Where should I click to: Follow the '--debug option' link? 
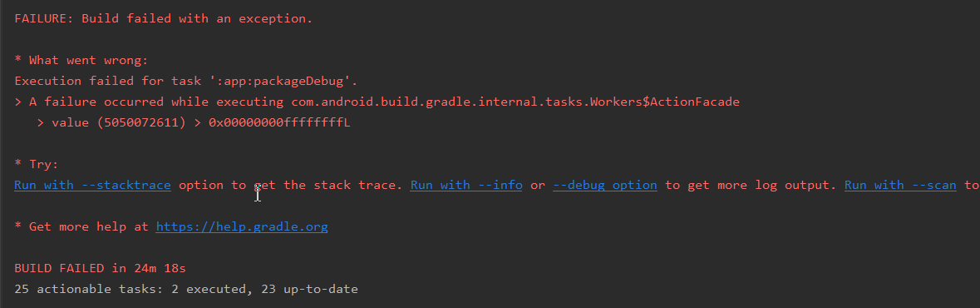coord(605,186)
